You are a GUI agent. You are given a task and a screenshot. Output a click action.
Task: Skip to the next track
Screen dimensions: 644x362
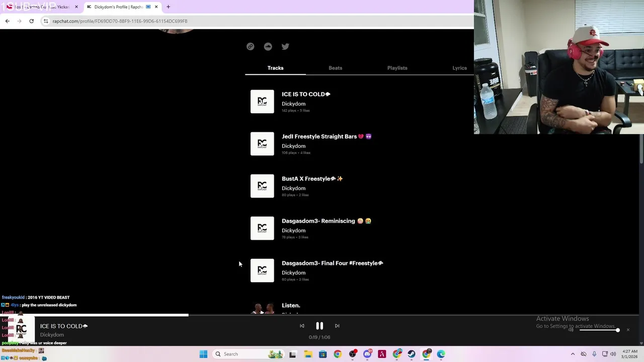[337, 326]
